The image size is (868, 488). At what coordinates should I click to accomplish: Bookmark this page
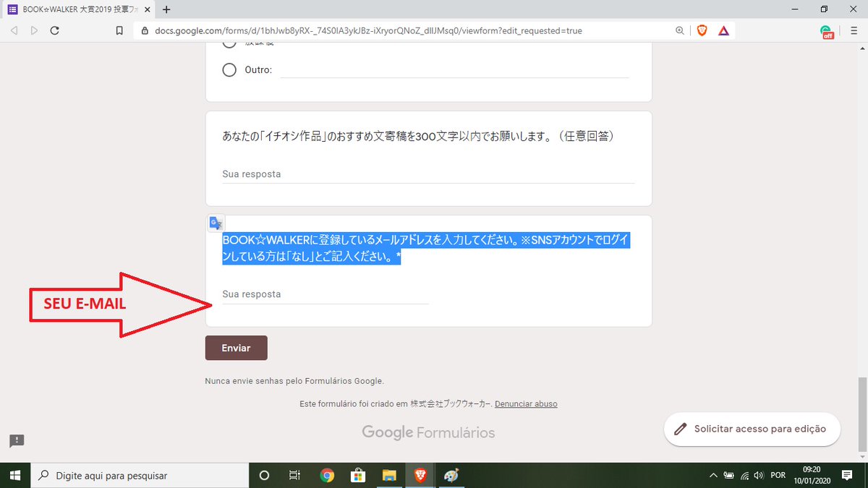pos(119,31)
